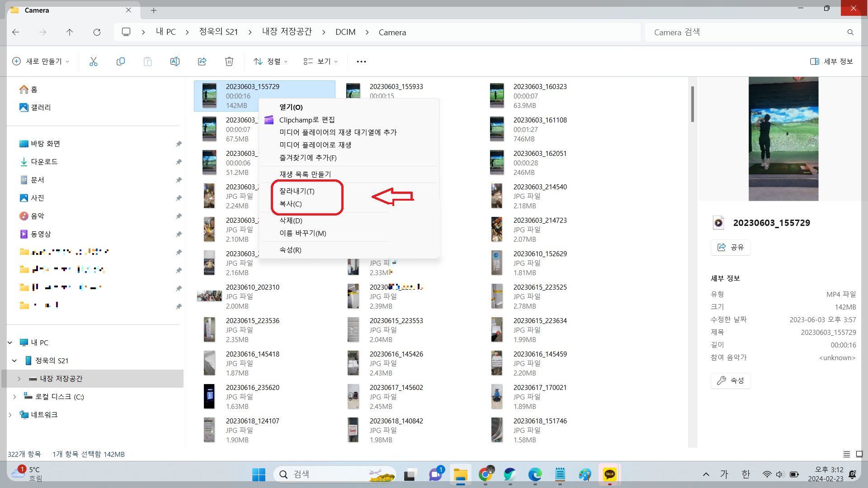Click the Paste icon in the toolbar
The width and height of the screenshot is (868, 488).
(147, 61)
